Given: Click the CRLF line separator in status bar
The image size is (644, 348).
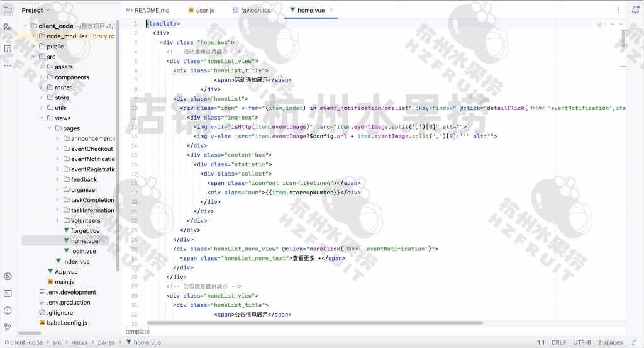Looking at the screenshot, I should click(558, 342).
